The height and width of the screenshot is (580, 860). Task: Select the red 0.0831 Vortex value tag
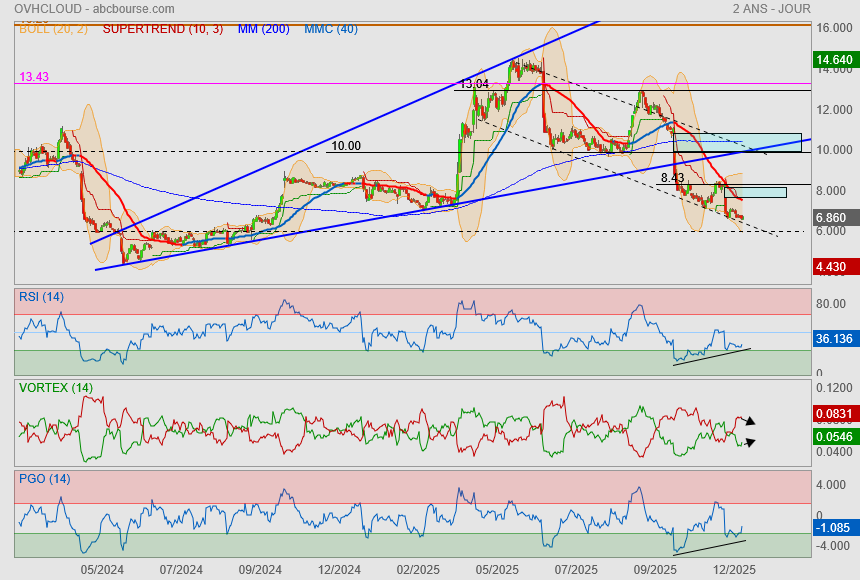834,412
